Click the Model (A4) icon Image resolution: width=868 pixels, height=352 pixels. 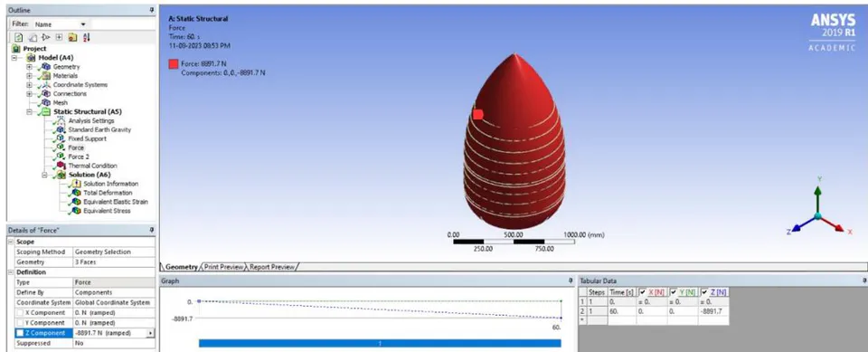(31, 58)
